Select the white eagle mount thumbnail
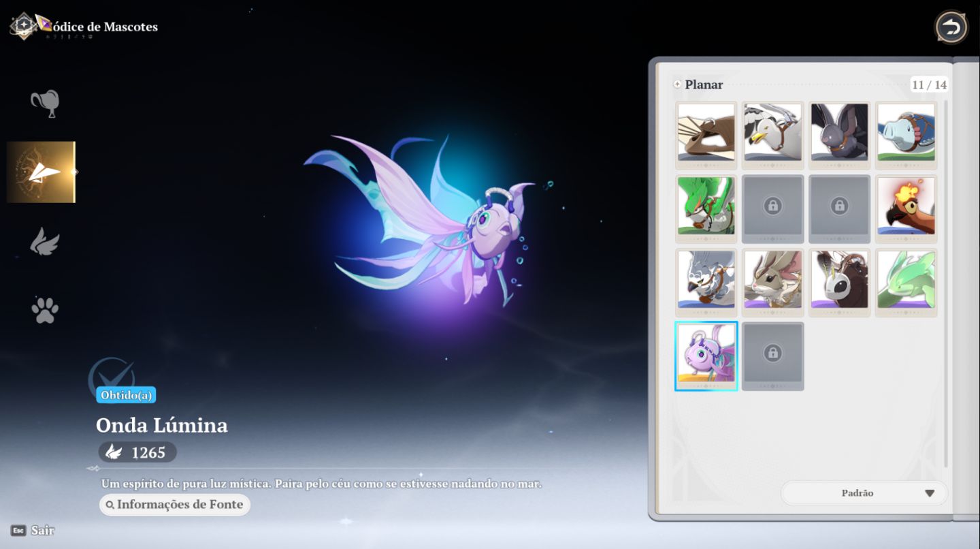Viewport: 980px width, 549px height. (772, 136)
